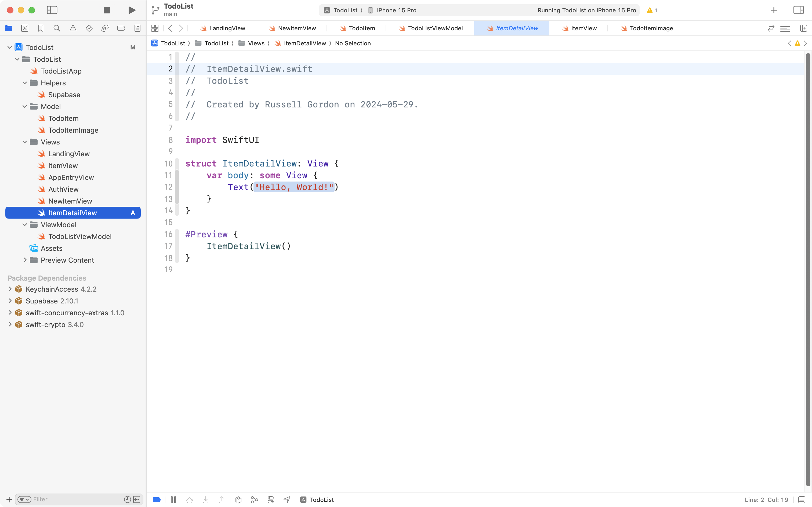This screenshot has width=812, height=507.
Task: Open the Test navigator
Action: click(89, 28)
